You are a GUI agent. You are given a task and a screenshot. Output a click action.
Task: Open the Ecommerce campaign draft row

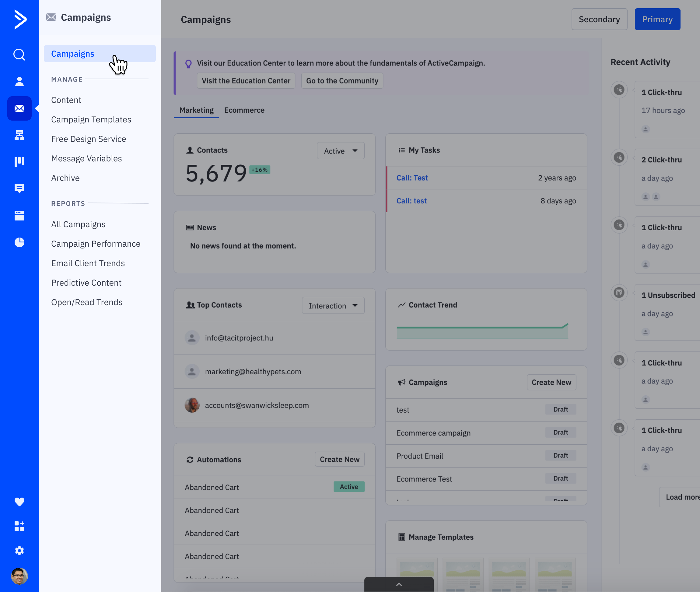pyautogui.click(x=486, y=433)
